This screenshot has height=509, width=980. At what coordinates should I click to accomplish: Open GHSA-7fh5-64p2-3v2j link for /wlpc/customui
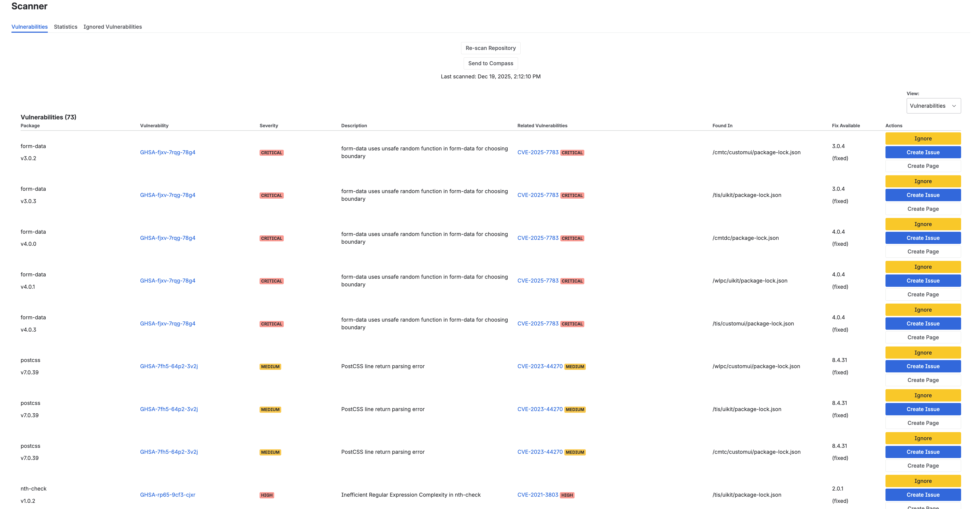click(x=168, y=366)
